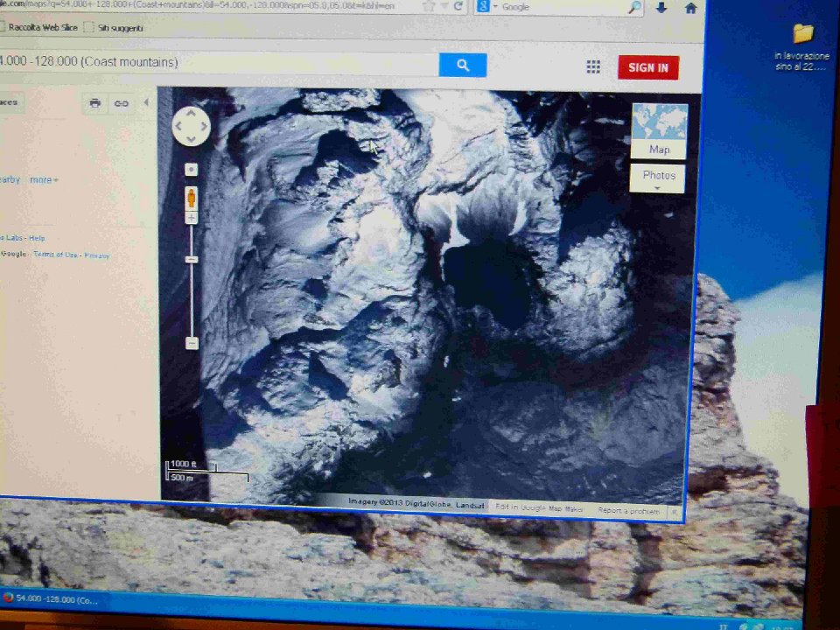Open the Help link

[37, 238]
